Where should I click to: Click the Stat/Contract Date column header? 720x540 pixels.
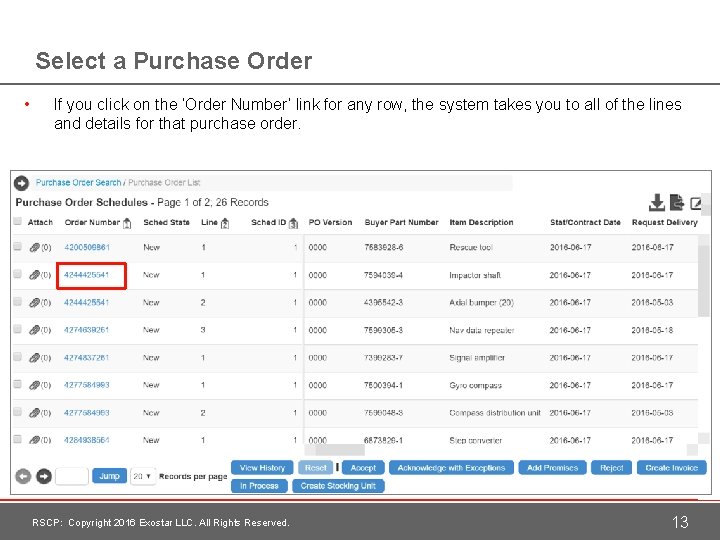pyautogui.click(x=585, y=222)
